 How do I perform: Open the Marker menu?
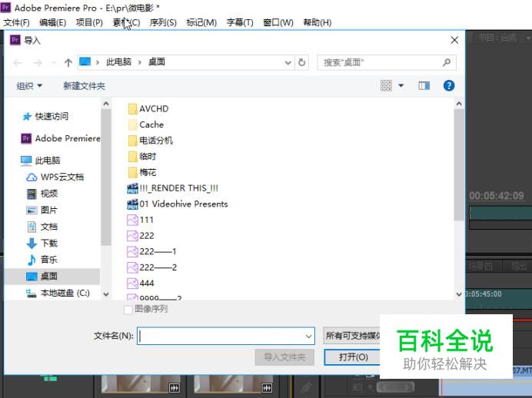(201, 23)
